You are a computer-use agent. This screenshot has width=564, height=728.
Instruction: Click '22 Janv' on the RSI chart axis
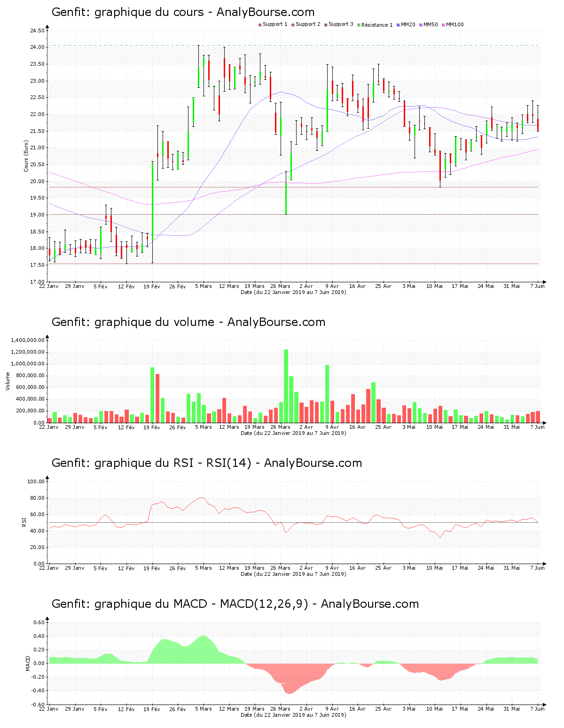[x=49, y=568]
